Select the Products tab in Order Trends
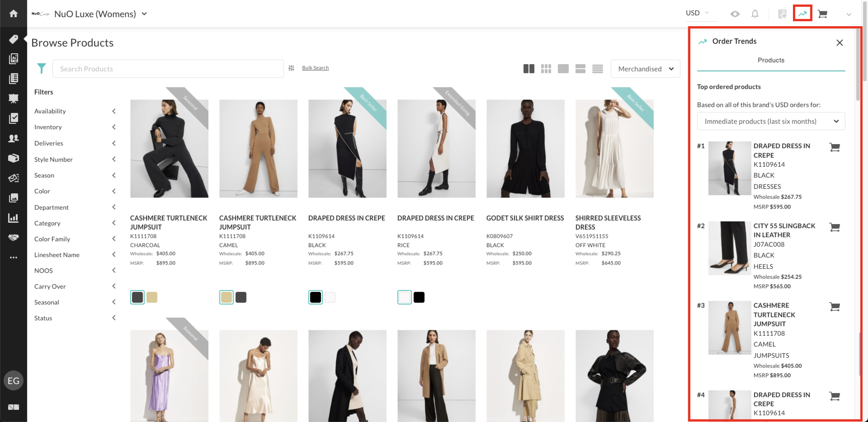Screen dimensions: 868x422 [x=771, y=60]
